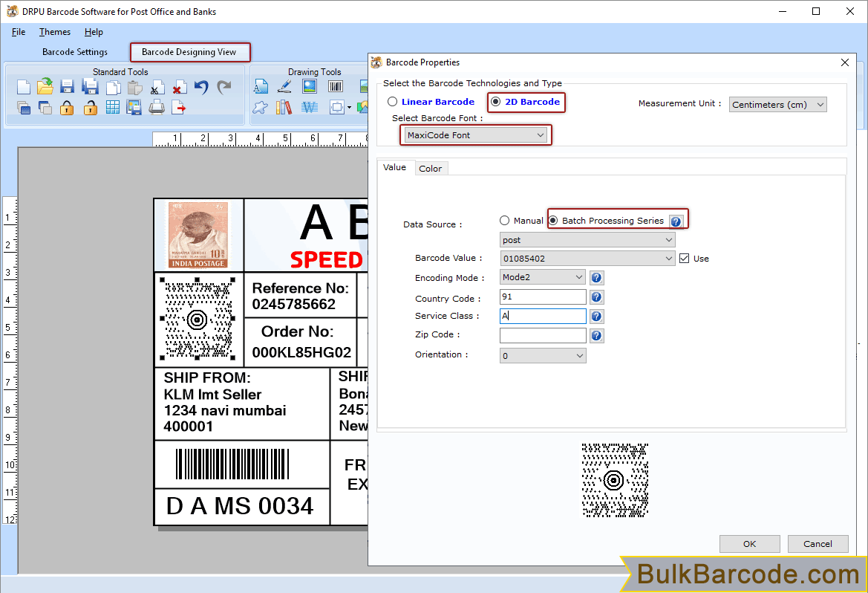Close the Barcode Properties dialog
The width and height of the screenshot is (868, 593).
[845, 62]
